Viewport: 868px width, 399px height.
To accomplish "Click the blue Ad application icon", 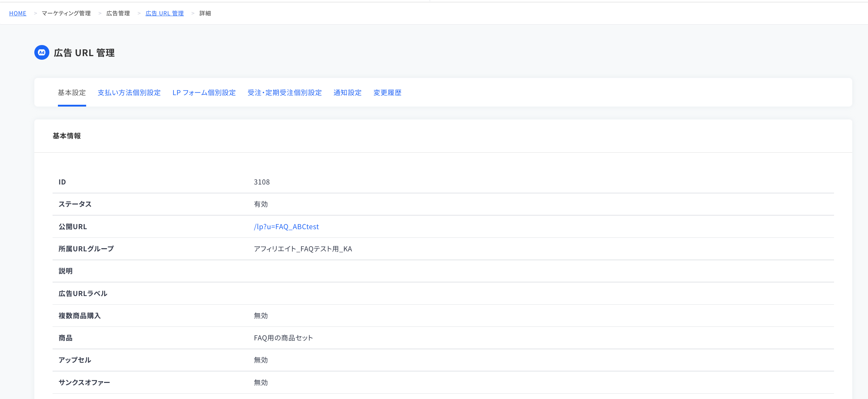I will [42, 53].
